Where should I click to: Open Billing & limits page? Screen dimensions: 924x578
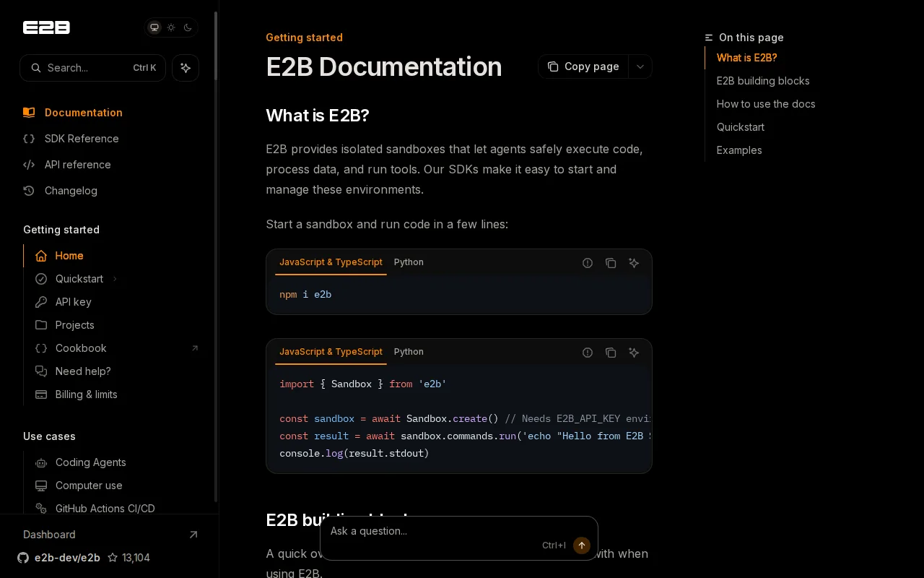(87, 394)
